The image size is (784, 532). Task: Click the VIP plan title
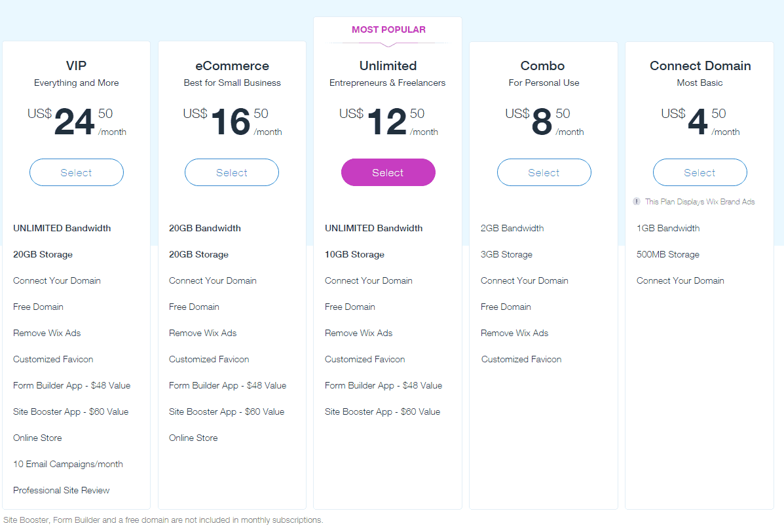pos(76,66)
